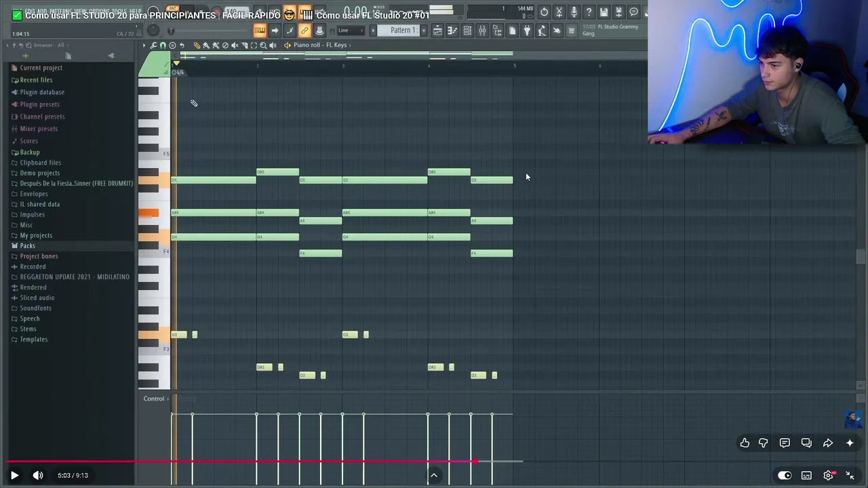Click the question mark help icon
This screenshot has width=868, height=488.
[589, 12]
